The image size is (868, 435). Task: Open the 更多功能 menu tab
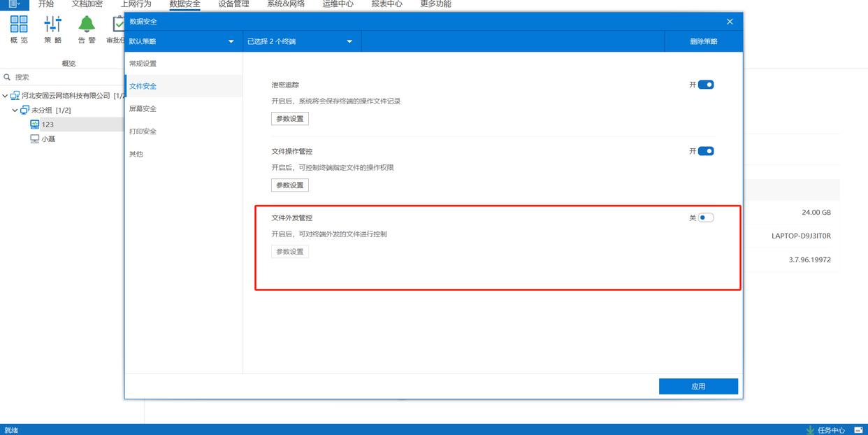436,4
